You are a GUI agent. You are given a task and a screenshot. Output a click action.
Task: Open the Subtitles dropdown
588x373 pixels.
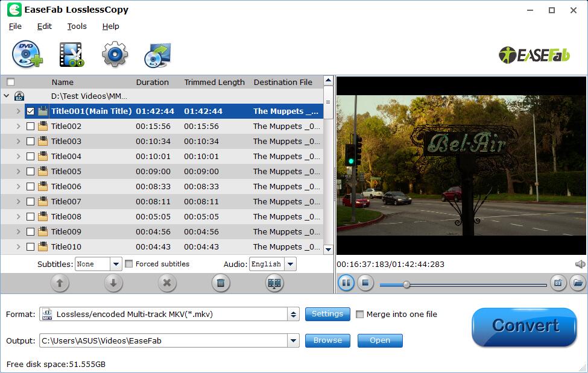(116, 265)
